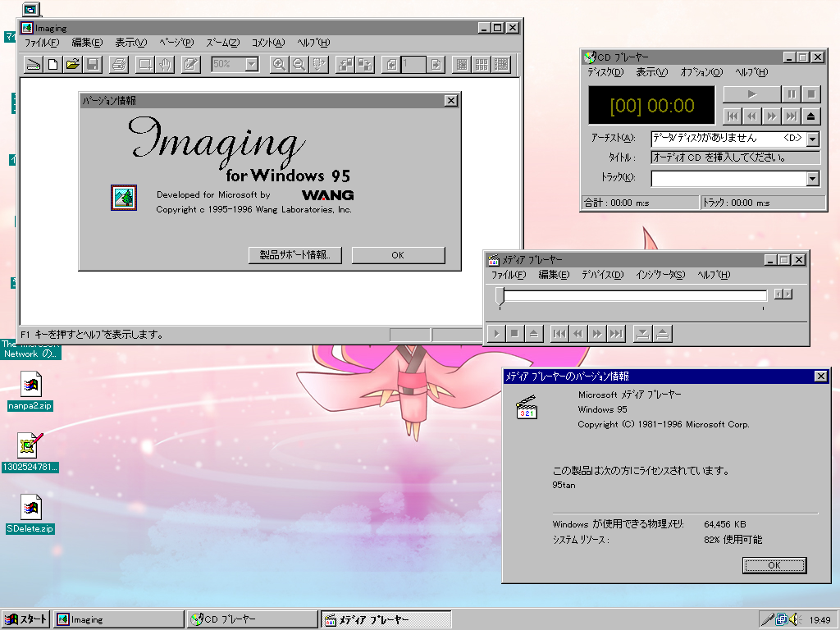Image resolution: width=840 pixels, height=630 pixels.
Task: Click previous mark button in Media Player
Action: [559, 334]
